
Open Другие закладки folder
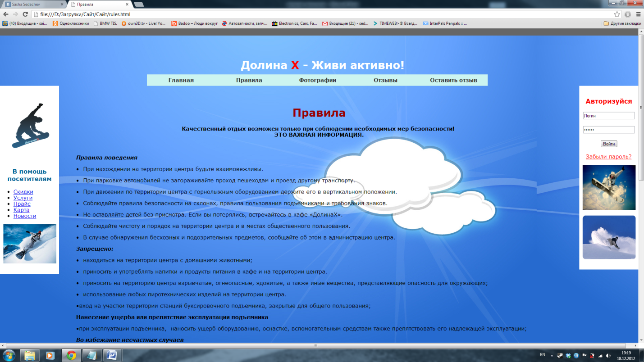click(x=622, y=23)
